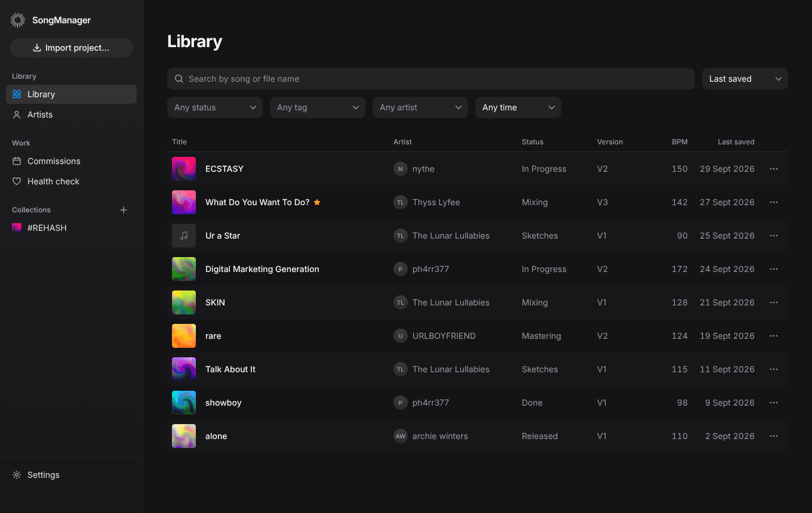812x513 pixels.
Task: Focus the search by song or file name field
Action: pyautogui.click(x=431, y=79)
